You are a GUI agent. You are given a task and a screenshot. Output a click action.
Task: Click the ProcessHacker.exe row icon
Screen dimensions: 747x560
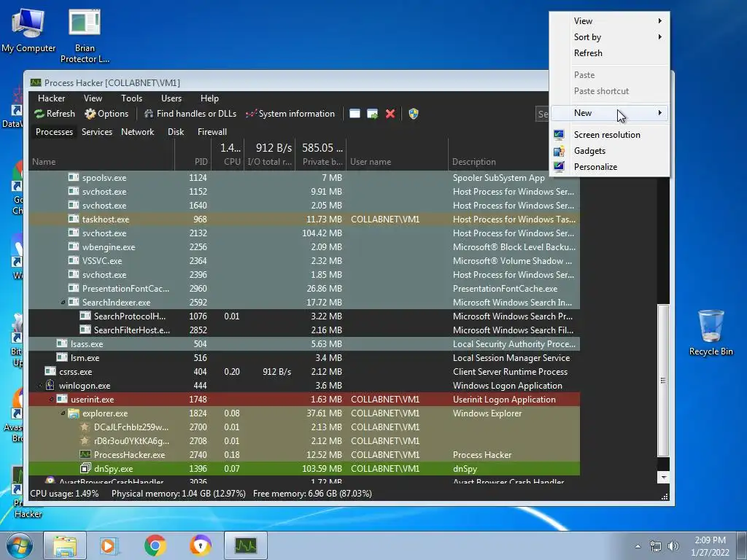click(85, 455)
